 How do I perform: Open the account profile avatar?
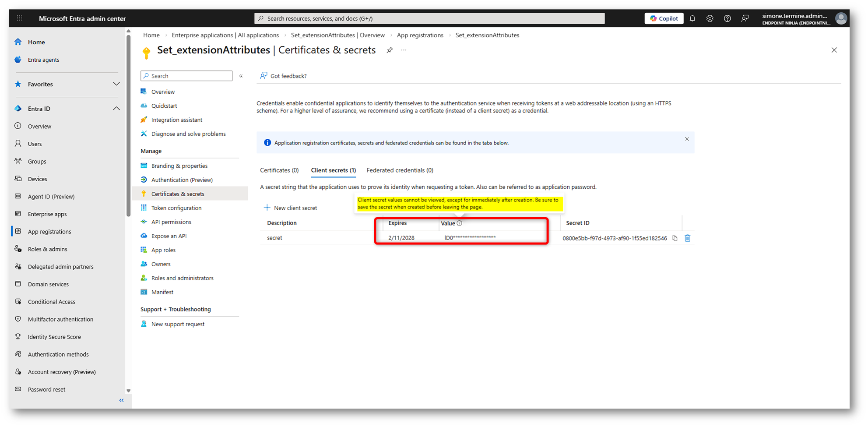click(x=841, y=18)
